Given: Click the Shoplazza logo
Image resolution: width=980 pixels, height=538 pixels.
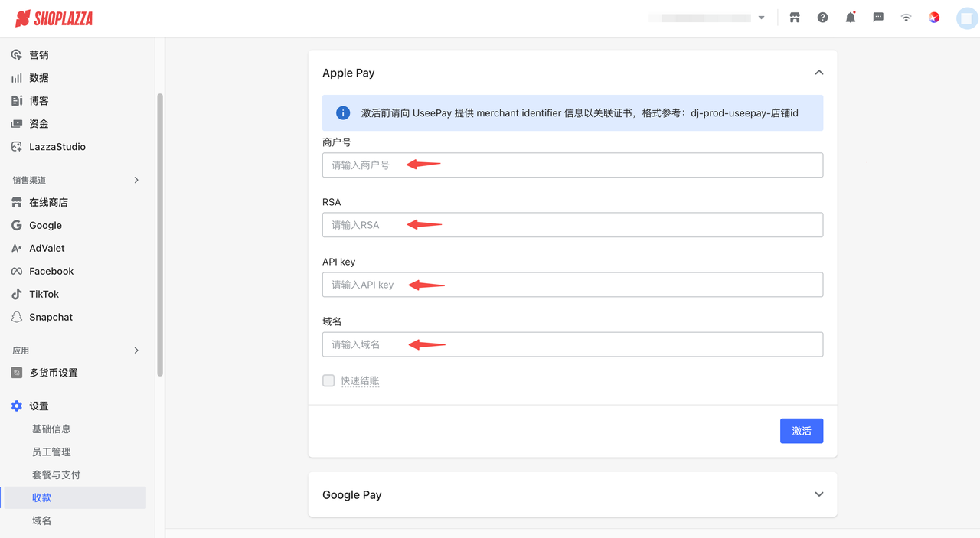Looking at the screenshot, I should (54, 18).
